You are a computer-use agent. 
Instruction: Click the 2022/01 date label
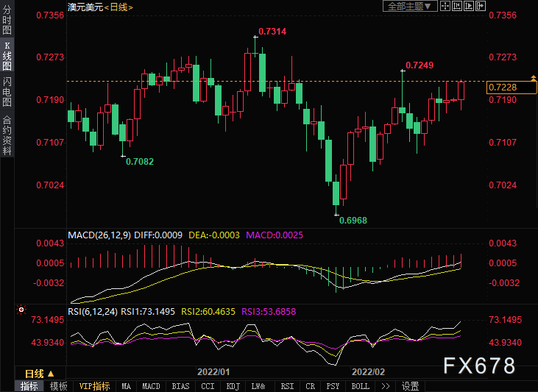213,372
